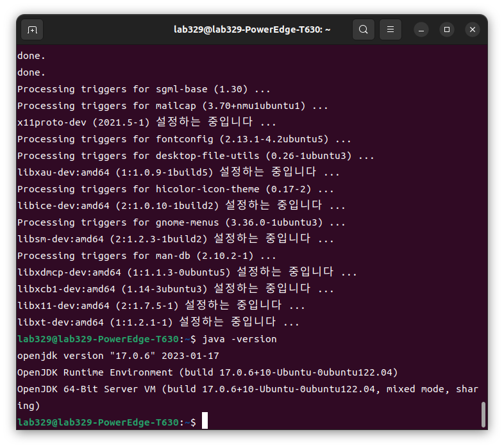
Task: Click the man-db (2.10.2-1) triggers line
Action: [147, 256]
